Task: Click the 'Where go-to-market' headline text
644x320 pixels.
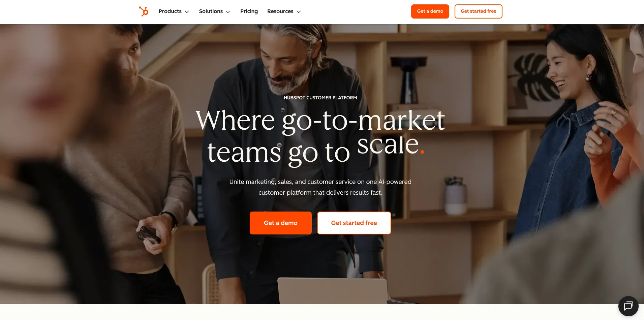Action: click(320, 121)
